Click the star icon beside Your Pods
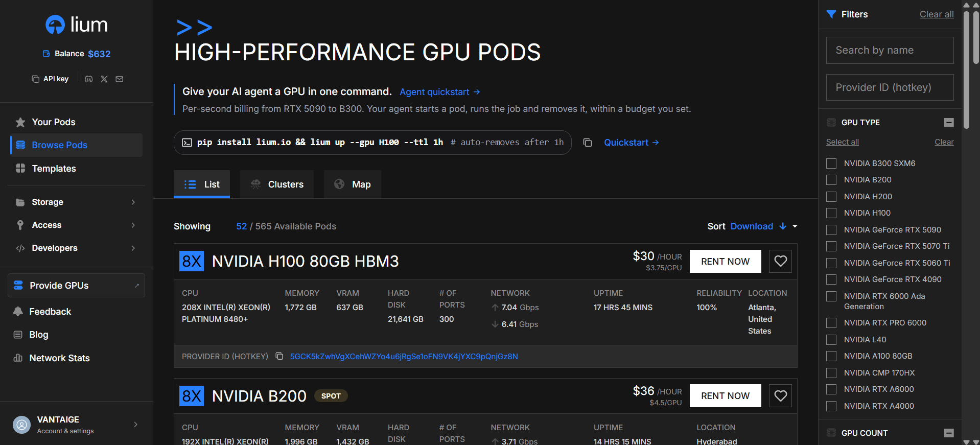 (20, 122)
